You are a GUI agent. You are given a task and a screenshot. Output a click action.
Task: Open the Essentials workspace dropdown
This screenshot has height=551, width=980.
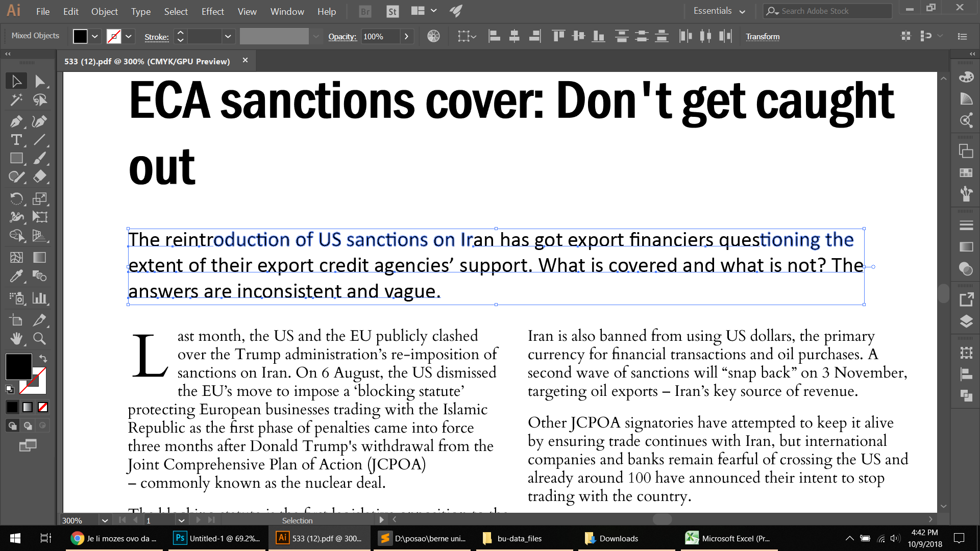[719, 11]
